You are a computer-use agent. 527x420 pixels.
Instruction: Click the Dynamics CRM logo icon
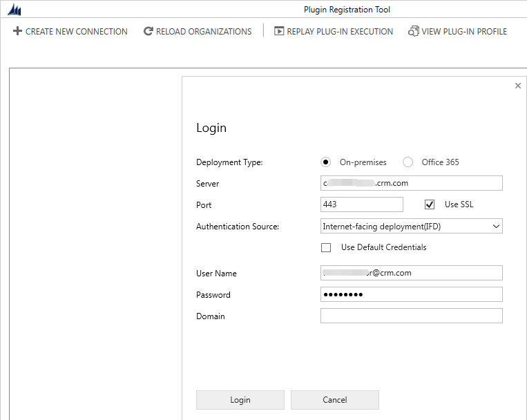[15, 10]
